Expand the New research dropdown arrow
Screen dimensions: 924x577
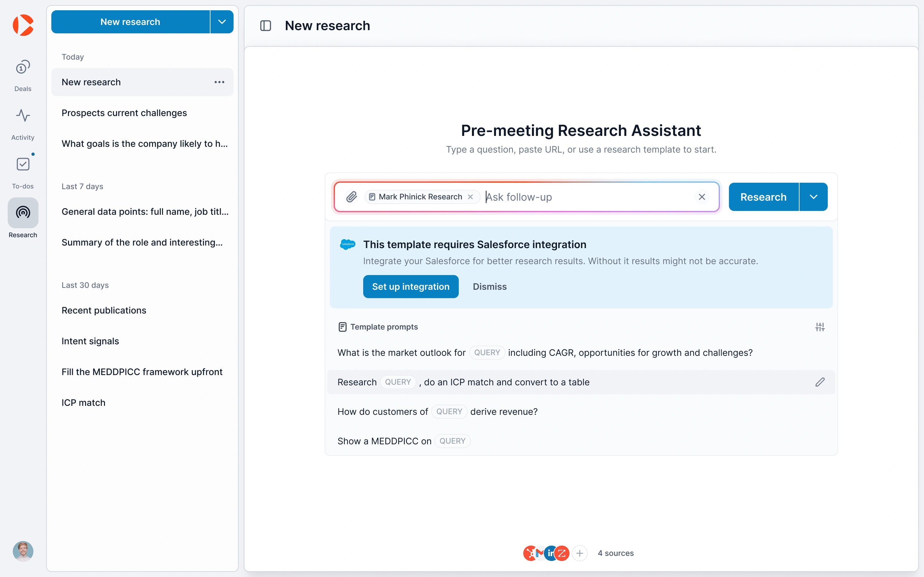(x=222, y=22)
